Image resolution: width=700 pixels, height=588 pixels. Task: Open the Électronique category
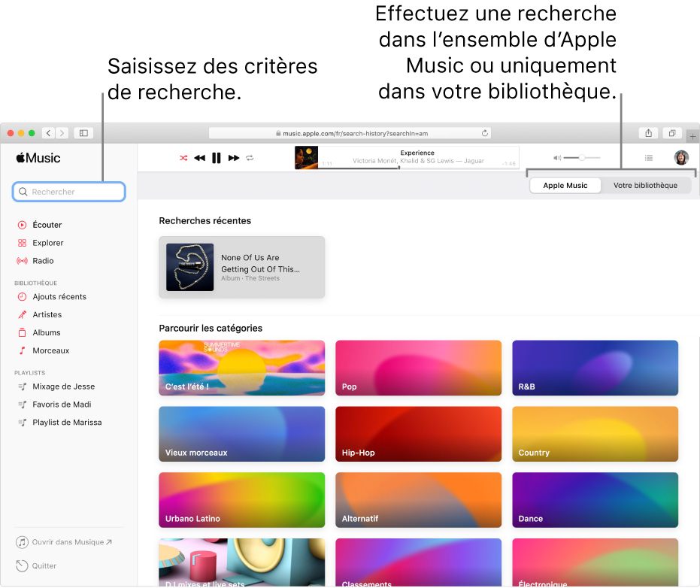click(x=595, y=562)
